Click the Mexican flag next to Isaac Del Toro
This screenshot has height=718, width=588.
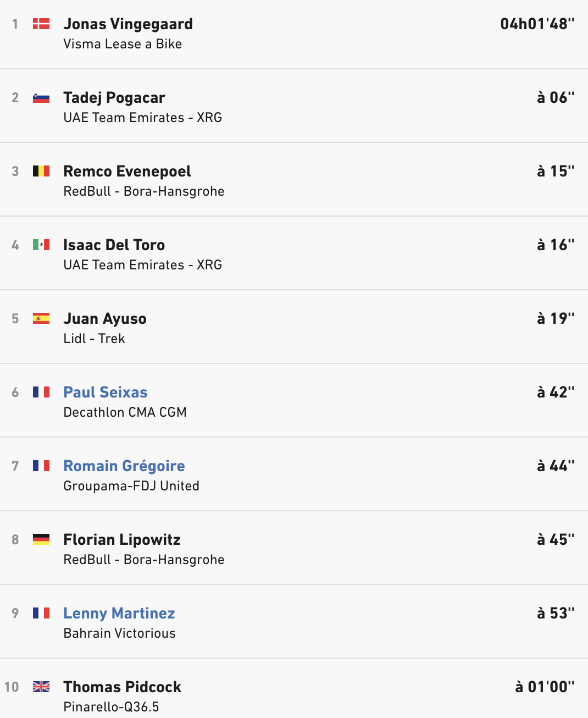pos(41,245)
